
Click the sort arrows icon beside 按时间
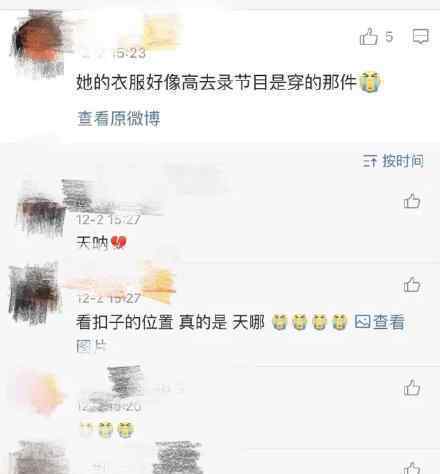(370, 161)
